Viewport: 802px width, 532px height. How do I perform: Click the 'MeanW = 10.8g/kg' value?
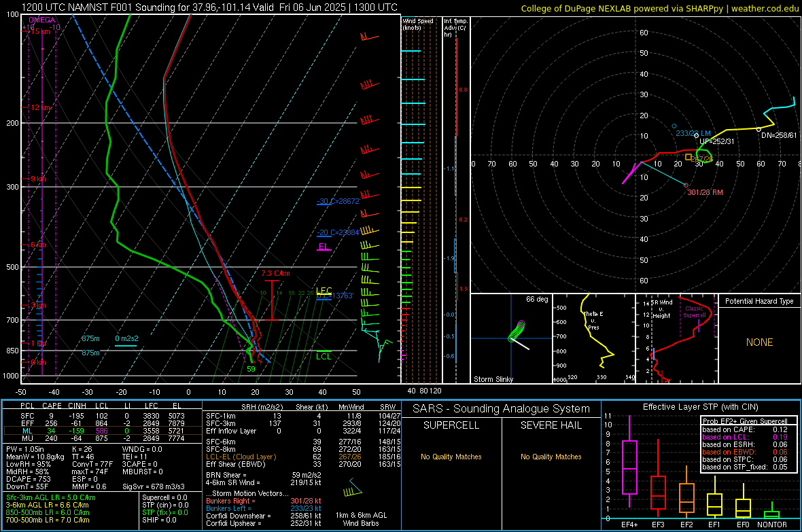point(35,457)
